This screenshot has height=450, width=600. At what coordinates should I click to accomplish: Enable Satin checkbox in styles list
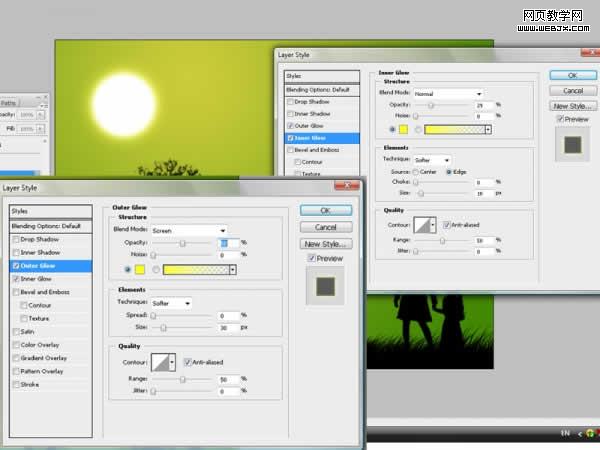coord(16,332)
